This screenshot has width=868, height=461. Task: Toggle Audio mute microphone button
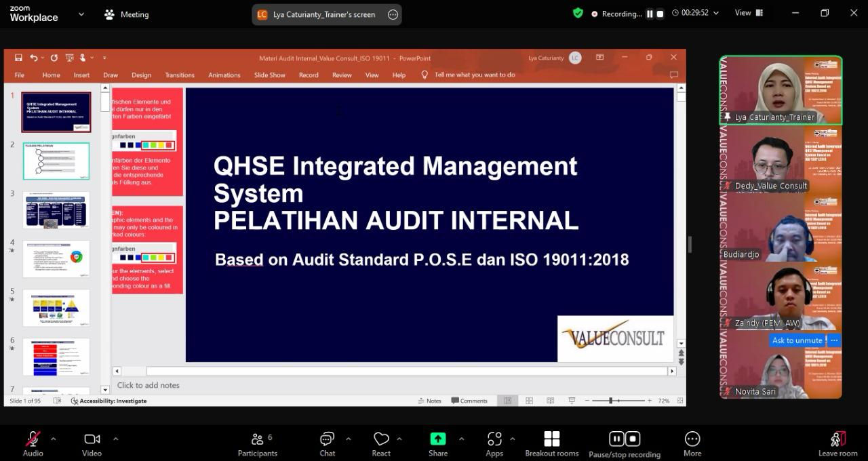point(33,444)
